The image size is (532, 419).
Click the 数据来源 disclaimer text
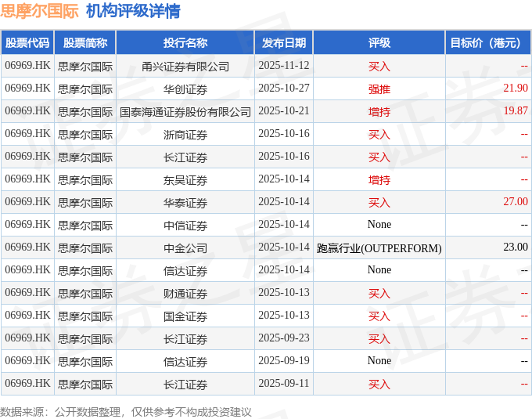click(126, 412)
